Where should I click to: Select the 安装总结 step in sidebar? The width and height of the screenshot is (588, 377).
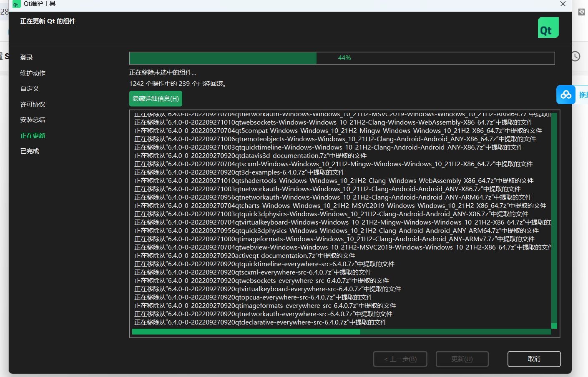tap(33, 120)
